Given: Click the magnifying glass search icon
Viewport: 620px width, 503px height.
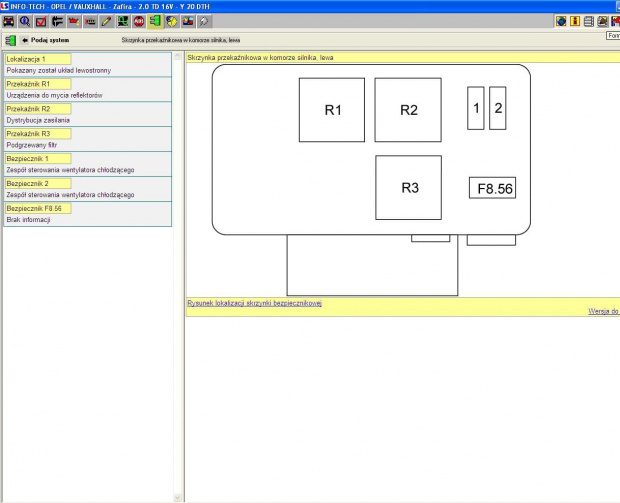Looking at the screenshot, I should [25, 21].
